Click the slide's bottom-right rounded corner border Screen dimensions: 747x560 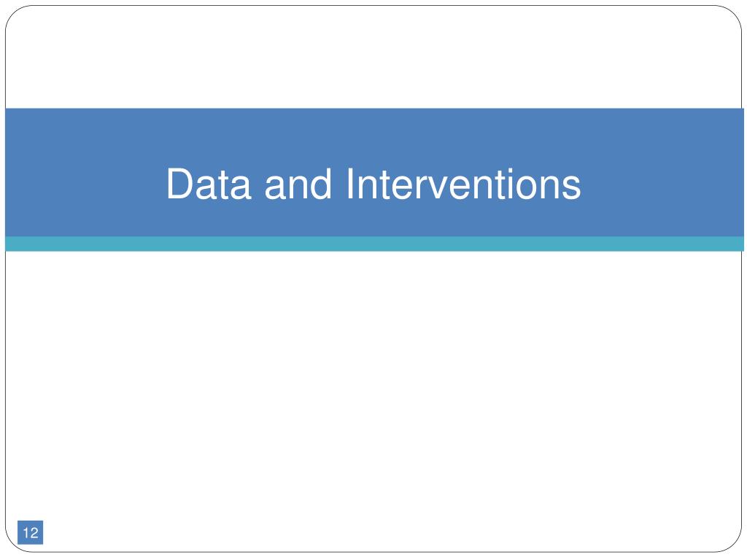[734, 544]
